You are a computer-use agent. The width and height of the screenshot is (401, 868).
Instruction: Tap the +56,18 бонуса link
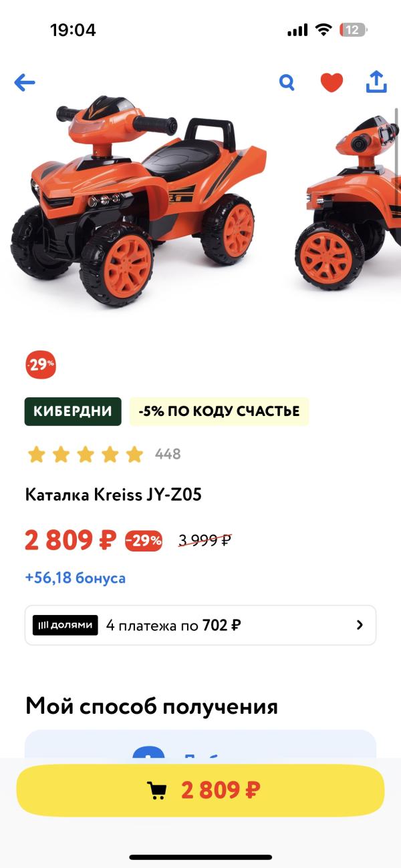click(76, 578)
